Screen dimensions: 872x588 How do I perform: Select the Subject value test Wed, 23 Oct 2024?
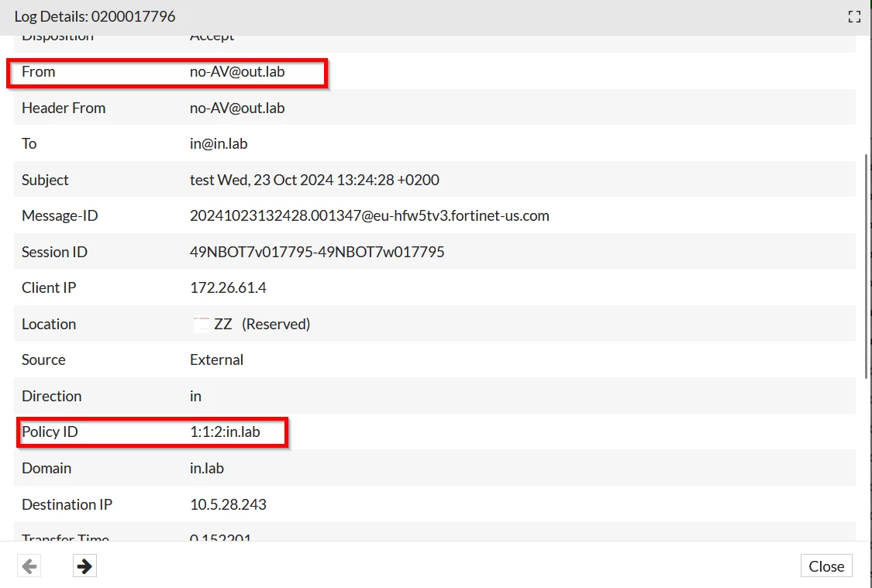click(x=315, y=180)
